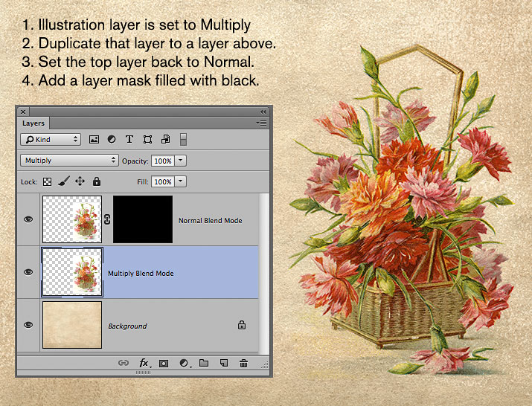Viewport: 532px width, 406px height.
Task: Filter layers by smart object kind
Action: click(x=166, y=139)
